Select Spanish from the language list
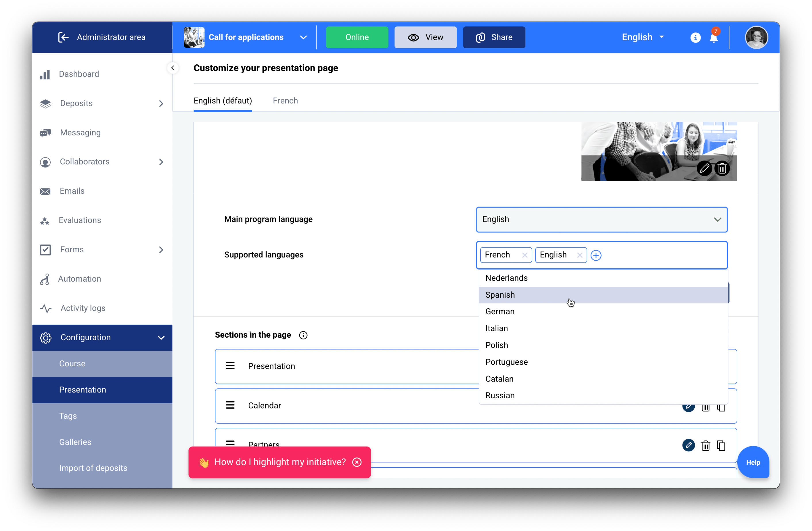 603,295
